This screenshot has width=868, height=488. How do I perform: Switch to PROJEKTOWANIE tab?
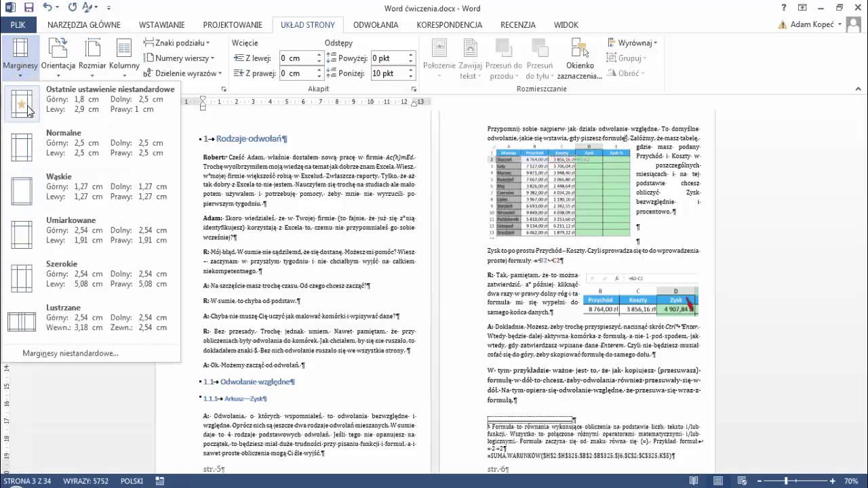tap(233, 25)
